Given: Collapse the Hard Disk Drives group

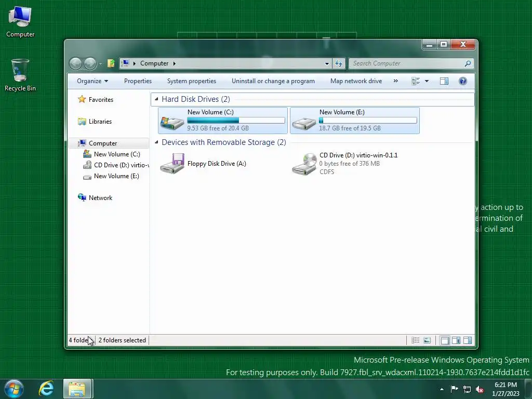Looking at the screenshot, I should click(x=156, y=99).
